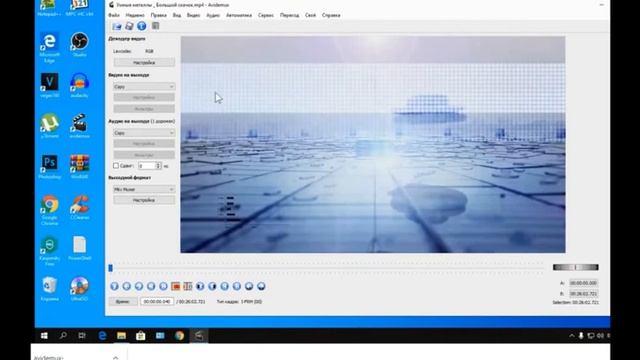Screen dimensions: 640x360
Task: Open the Mkv Muxer output format dropdown
Action: (144, 189)
